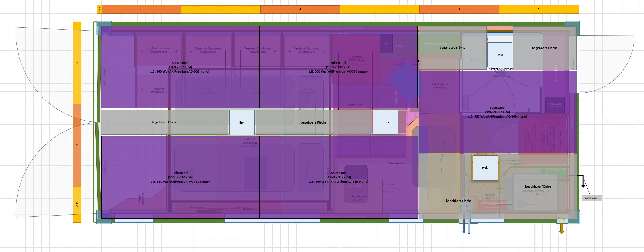644x252 pixels.
Task: Select the dark blue downward drain arrow
Action: click(x=464, y=227)
